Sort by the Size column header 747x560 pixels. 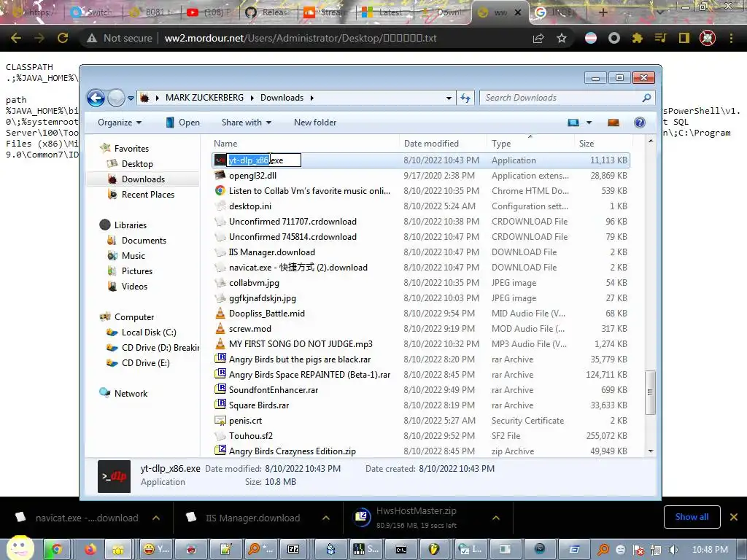coord(587,144)
